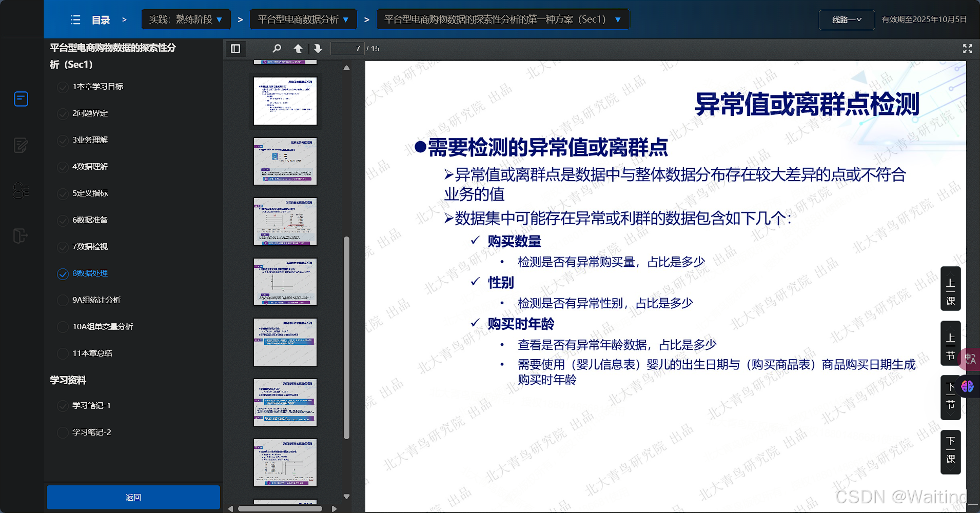This screenshot has width=980, height=513.
Task: Go to next lesson 下课 button
Action: (x=950, y=452)
